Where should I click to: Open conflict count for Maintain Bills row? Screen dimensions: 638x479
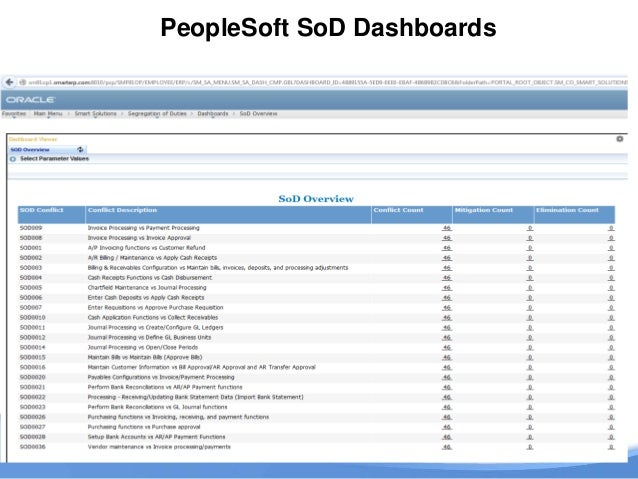pyautogui.click(x=447, y=357)
